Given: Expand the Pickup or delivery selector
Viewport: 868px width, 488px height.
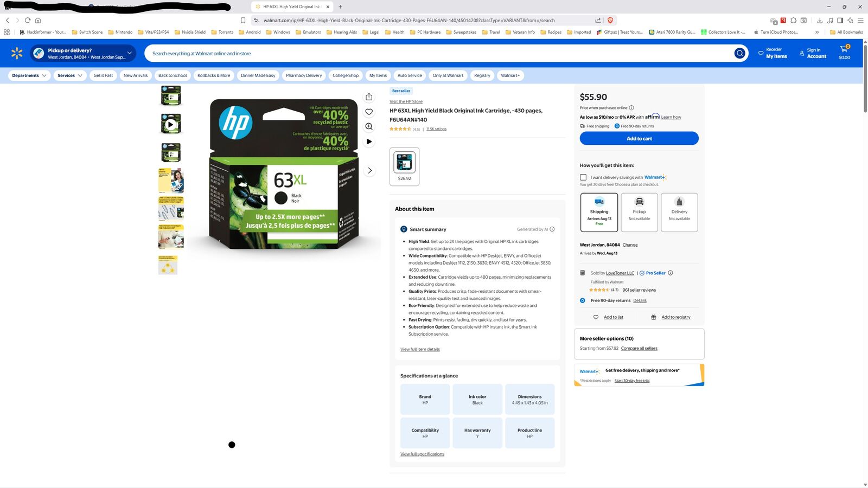Looking at the screenshot, I should tap(82, 53).
